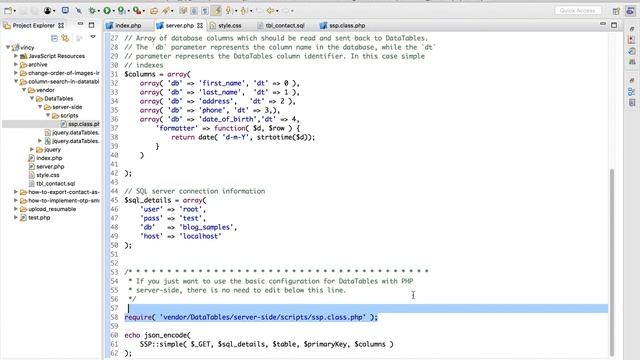Viewport: 640px width, 360px height.
Task: Open the Debug configurations dropdown arrow
Action: click(99, 11)
